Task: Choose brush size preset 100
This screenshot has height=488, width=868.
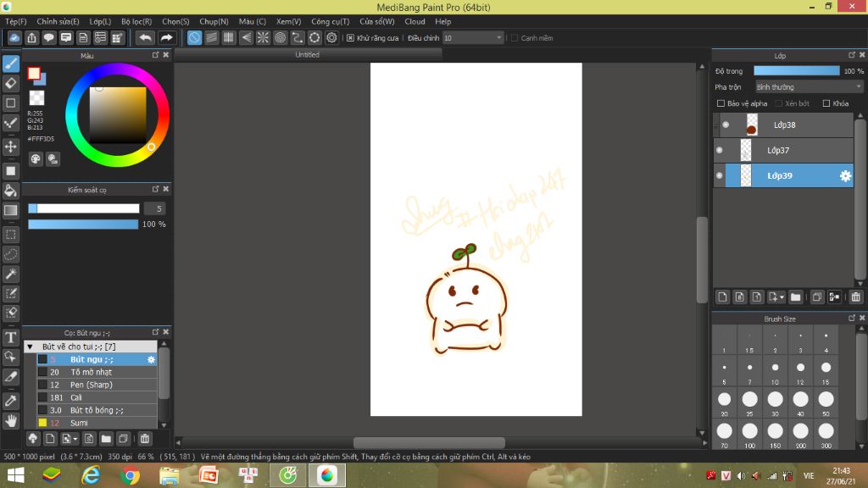Action: pos(749,433)
